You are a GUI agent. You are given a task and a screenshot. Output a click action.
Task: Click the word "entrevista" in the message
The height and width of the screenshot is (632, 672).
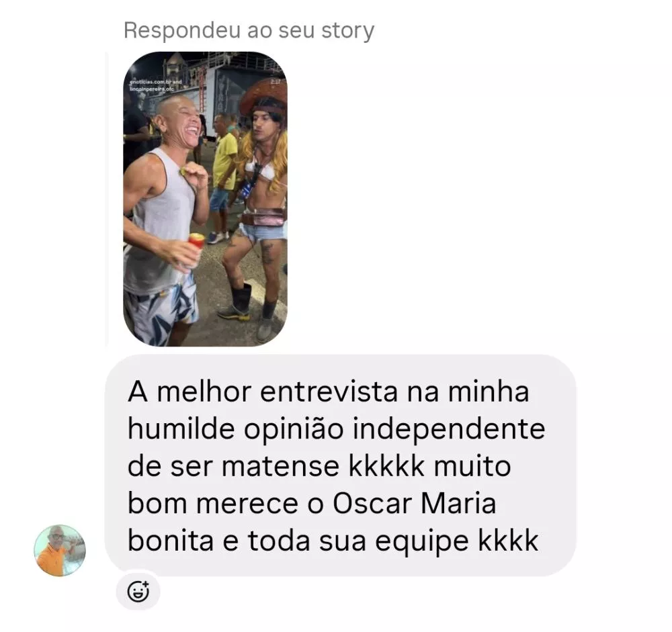pyautogui.click(x=329, y=392)
